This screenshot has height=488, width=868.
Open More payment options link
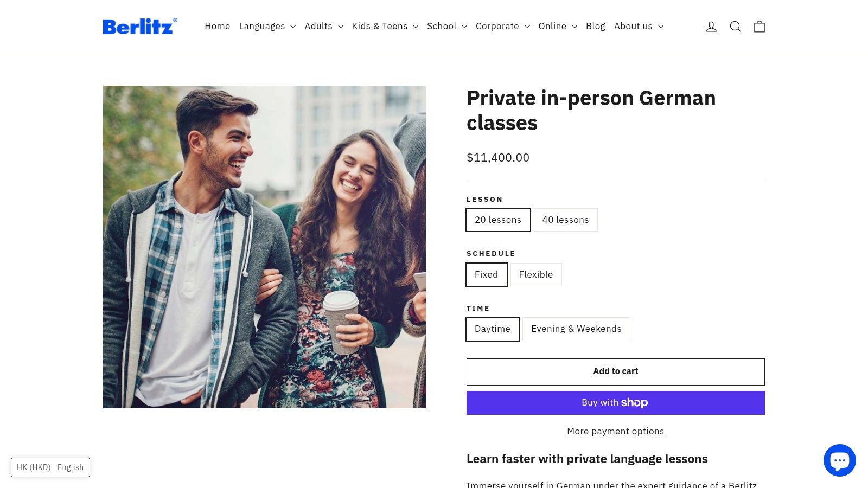(x=615, y=431)
